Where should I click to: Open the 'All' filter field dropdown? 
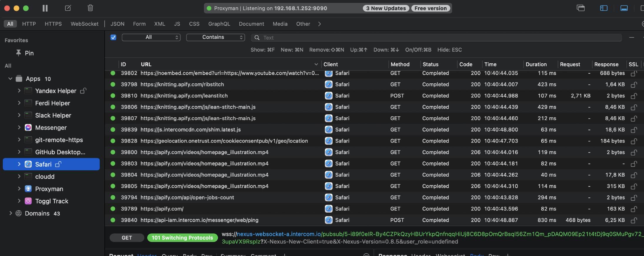tap(151, 37)
